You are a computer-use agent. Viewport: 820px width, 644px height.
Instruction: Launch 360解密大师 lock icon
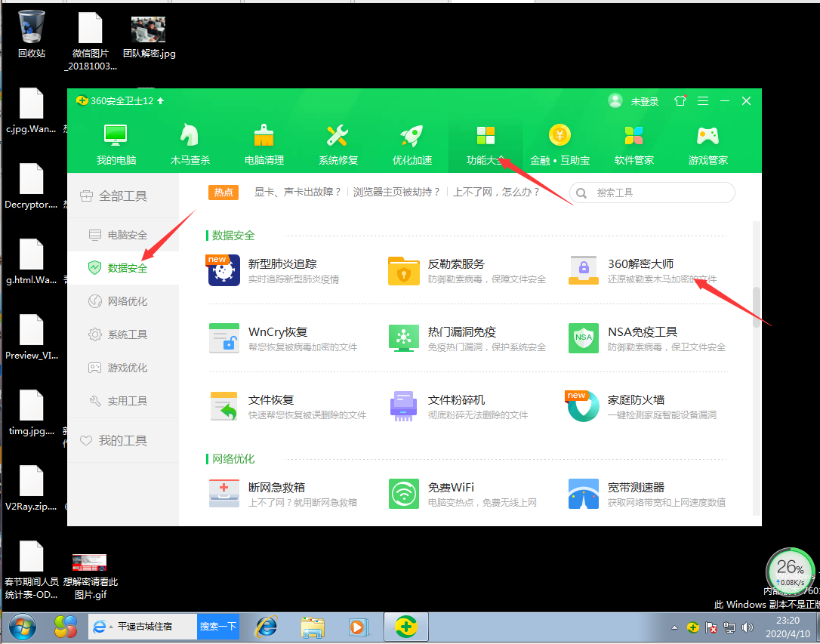pos(584,270)
